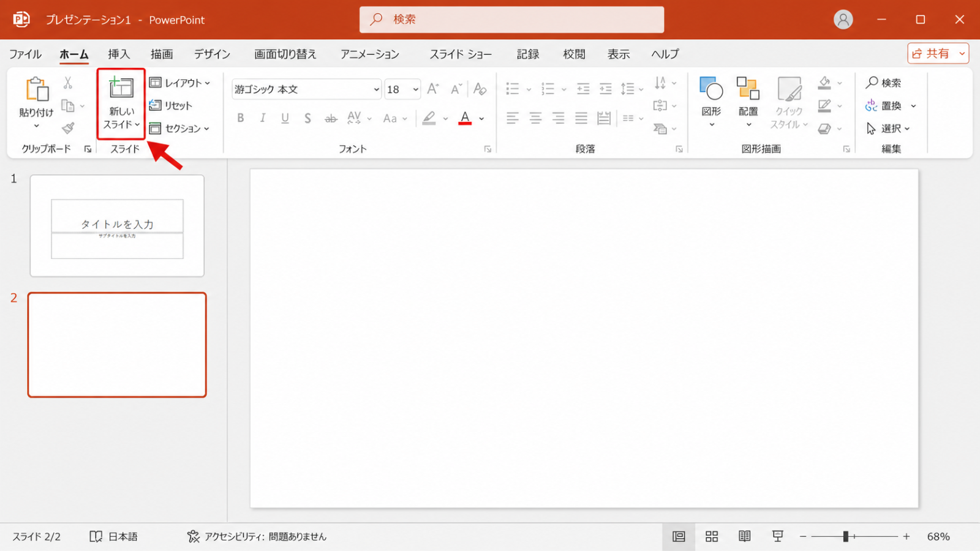Viewport: 980px width, 551px height.
Task: Open the Aa change case dropdown
Action: pyautogui.click(x=395, y=118)
